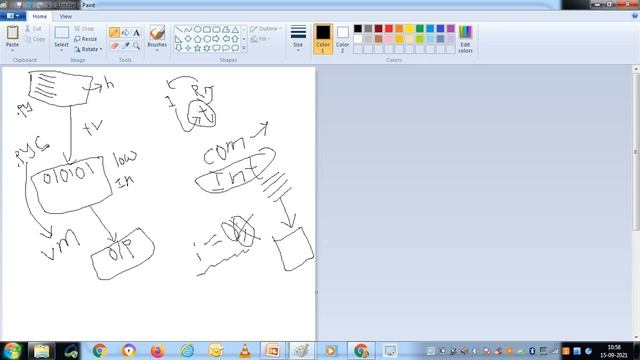
Task: Choose the Six-point star shape
Action: coord(207,48)
